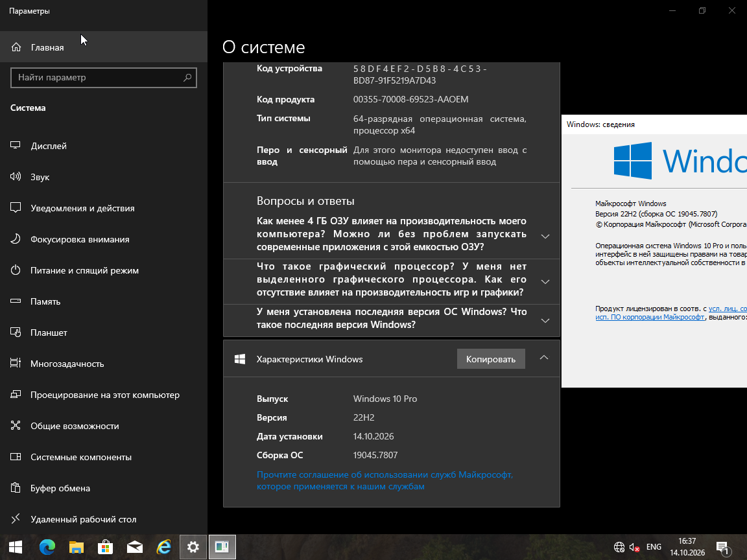Click the Найти параметр search field
This screenshot has width=747, height=560.
(103, 78)
